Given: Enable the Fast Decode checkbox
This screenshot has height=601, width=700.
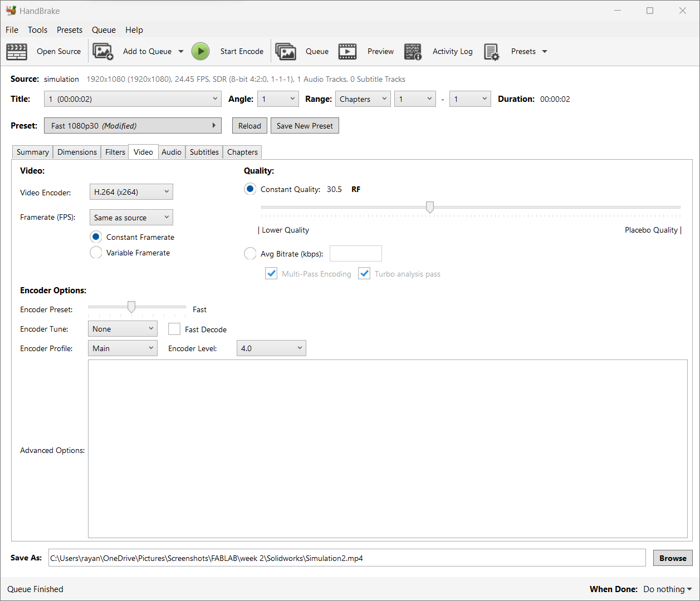Looking at the screenshot, I should 174,329.
